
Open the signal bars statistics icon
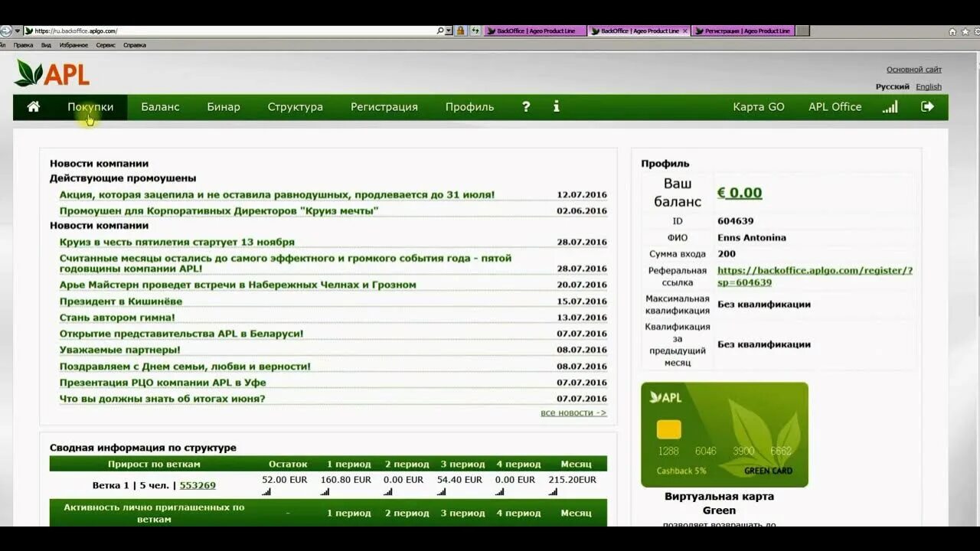[x=890, y=107]
